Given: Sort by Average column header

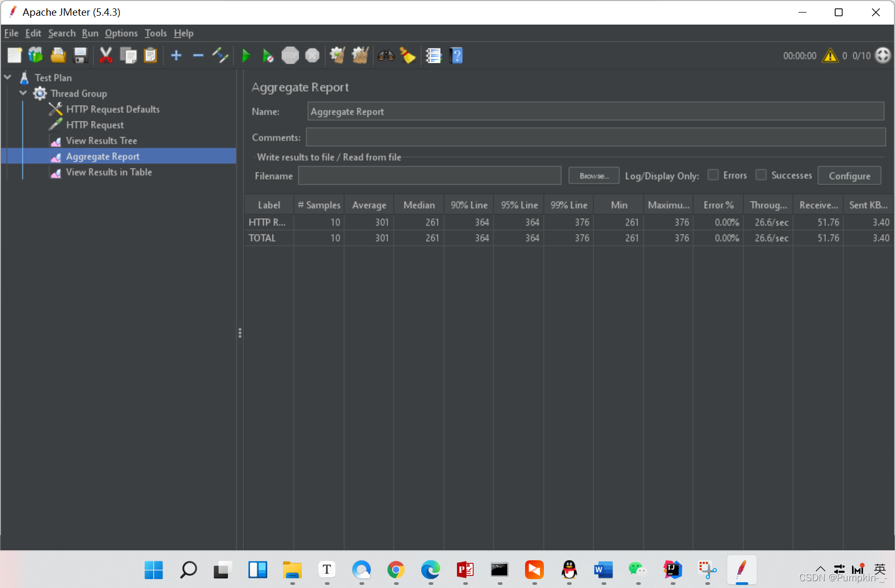Looking at the screenshot, I should [x=369, y=205].
